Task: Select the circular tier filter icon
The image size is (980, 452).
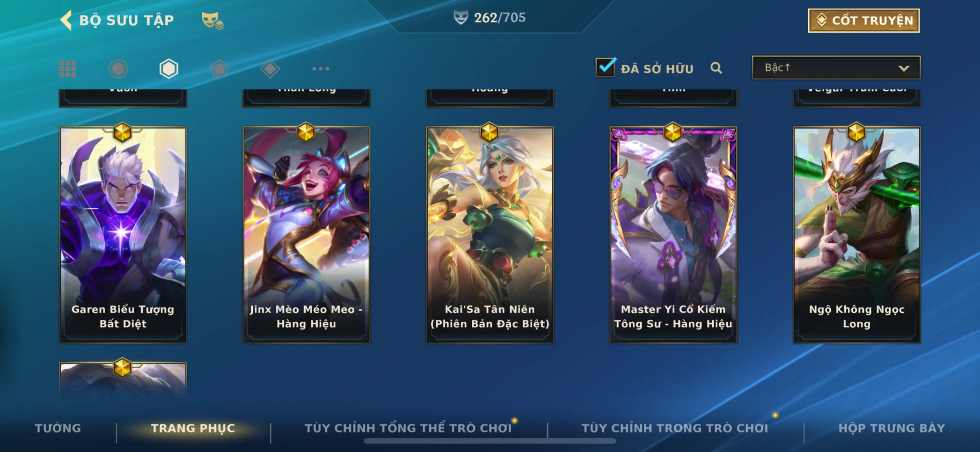Action: pyautogui.click(x=118, y=69)
